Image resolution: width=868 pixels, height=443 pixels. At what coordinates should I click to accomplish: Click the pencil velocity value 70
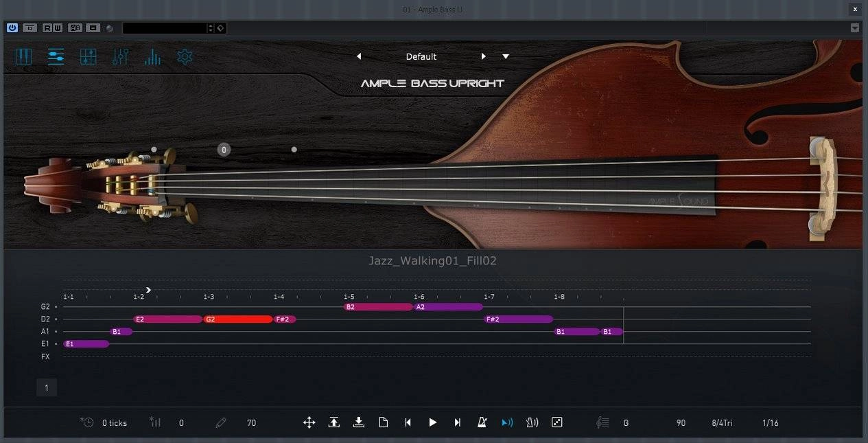[x=251, y=423]
